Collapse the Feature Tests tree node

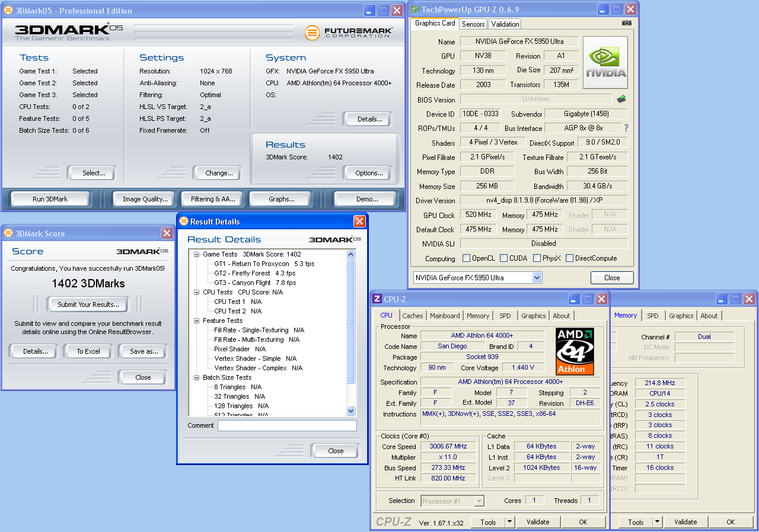(196, 321)
